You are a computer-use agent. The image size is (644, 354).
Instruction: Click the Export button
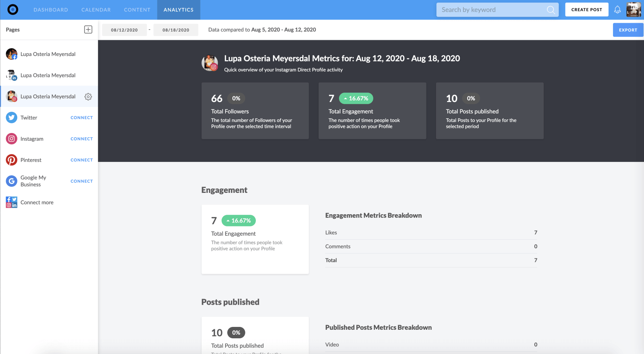(628, 30)
